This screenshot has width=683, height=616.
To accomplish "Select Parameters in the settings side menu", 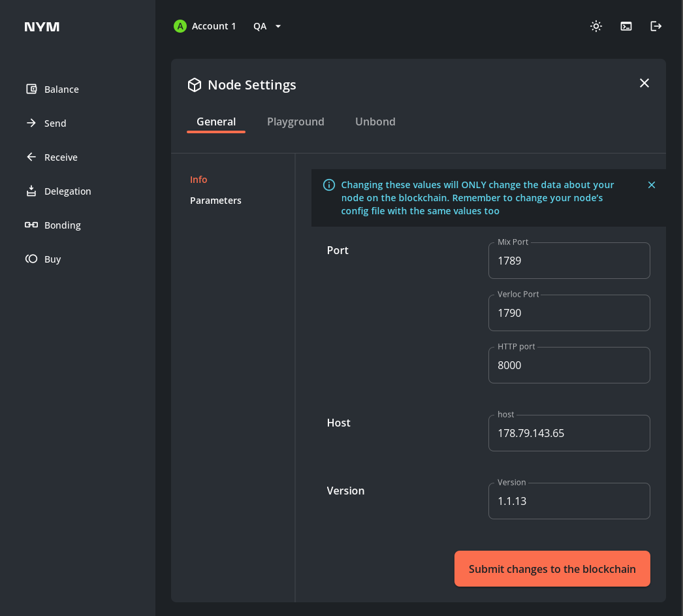I will [215, 201].
